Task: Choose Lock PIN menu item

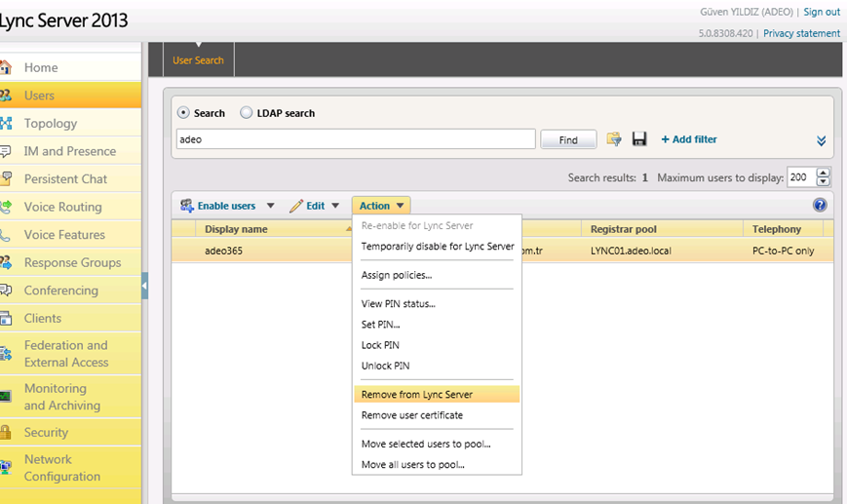Action: 437,345
